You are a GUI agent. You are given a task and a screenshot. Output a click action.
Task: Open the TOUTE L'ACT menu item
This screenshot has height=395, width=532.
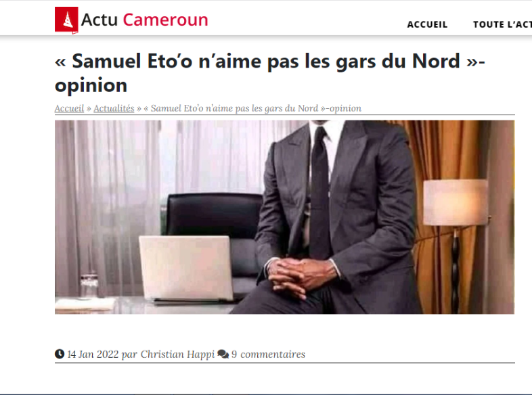[502, 24]
